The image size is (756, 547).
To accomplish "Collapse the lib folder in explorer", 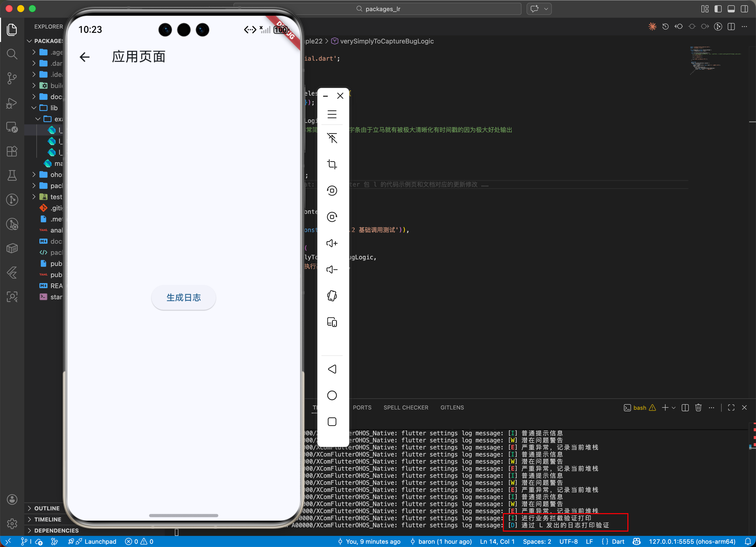I will [x=53, y=108].
